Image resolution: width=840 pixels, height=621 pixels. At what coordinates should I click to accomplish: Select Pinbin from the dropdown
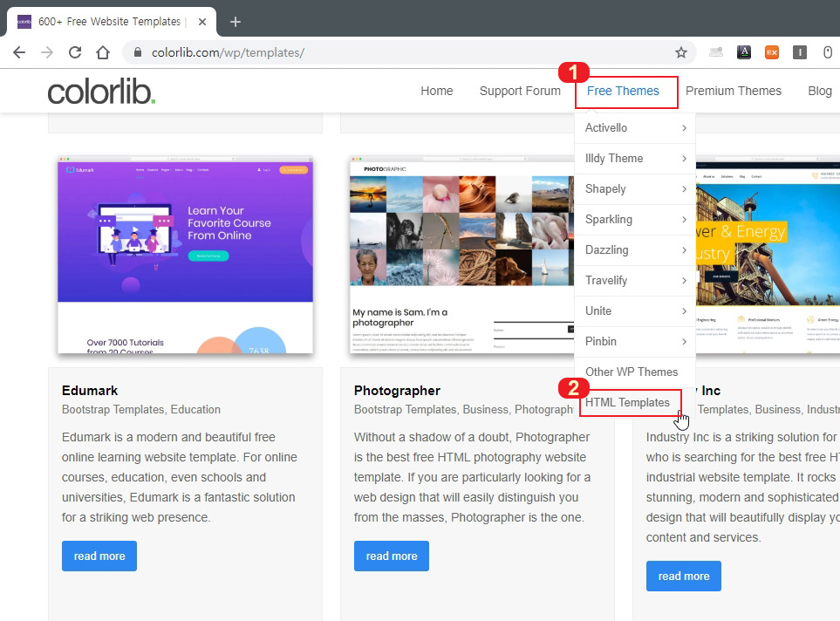(600, 341)
